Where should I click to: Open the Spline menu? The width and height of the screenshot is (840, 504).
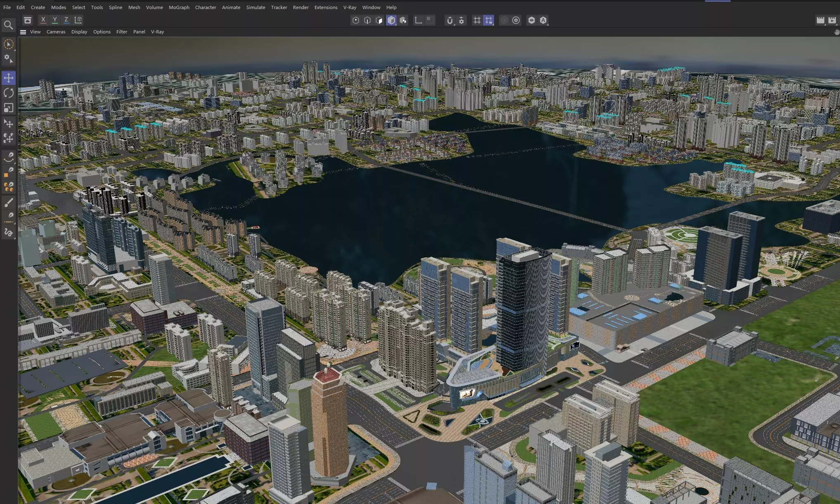[116, 7]
